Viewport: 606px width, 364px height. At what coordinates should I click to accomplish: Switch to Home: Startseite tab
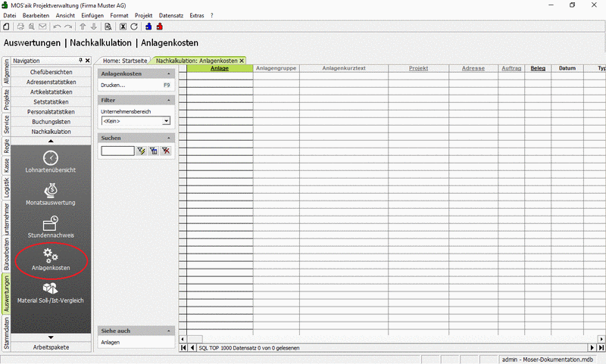pyautogui.click(x=125, y=61)
